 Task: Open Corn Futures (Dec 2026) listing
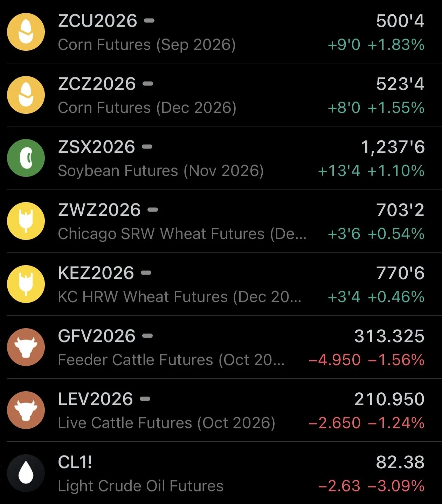click(x=224, y=95)
